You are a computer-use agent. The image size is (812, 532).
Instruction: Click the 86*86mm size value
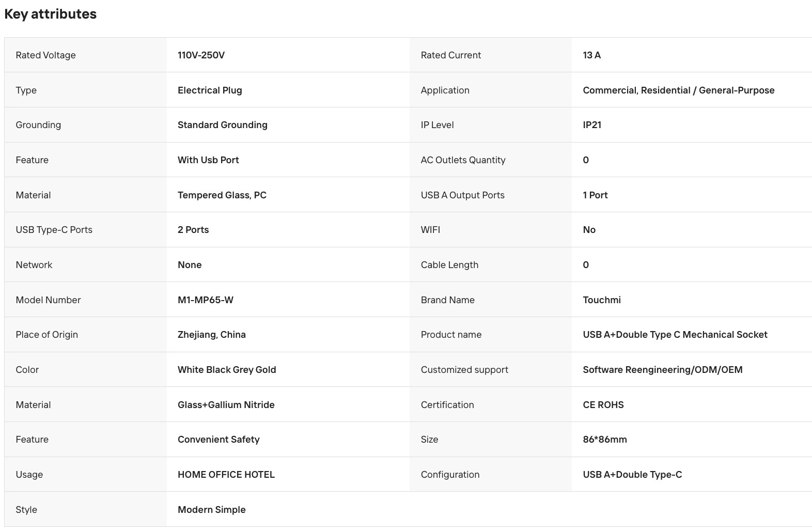coord(604,440)
